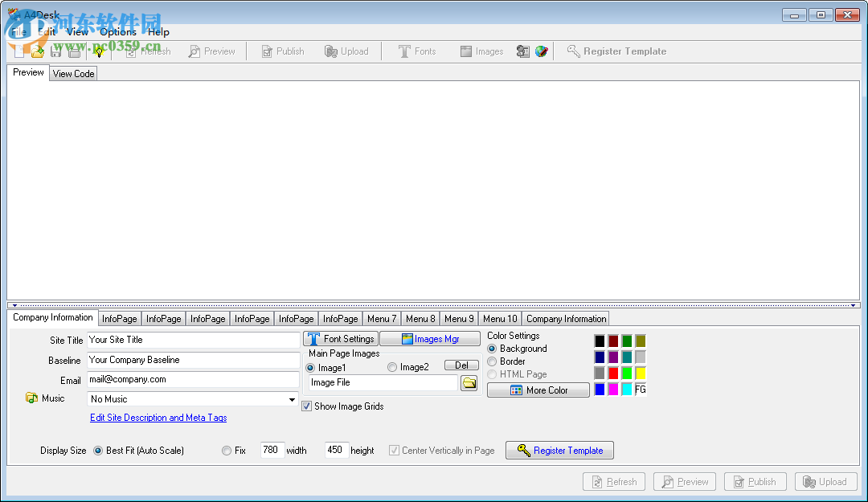
Task: Select the Image1 radio button
Action: (x=310, y=368)
